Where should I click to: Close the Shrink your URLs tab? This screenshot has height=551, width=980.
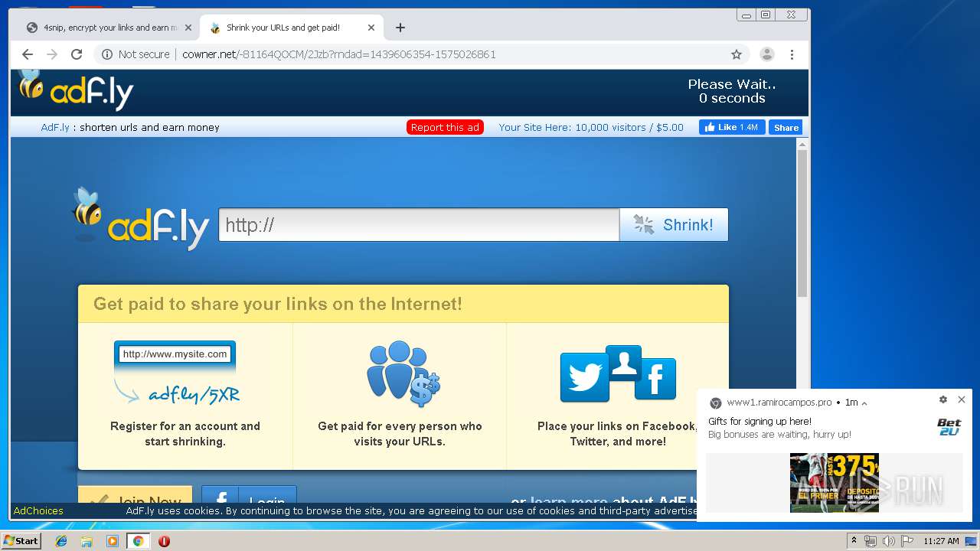coord(371,28)
